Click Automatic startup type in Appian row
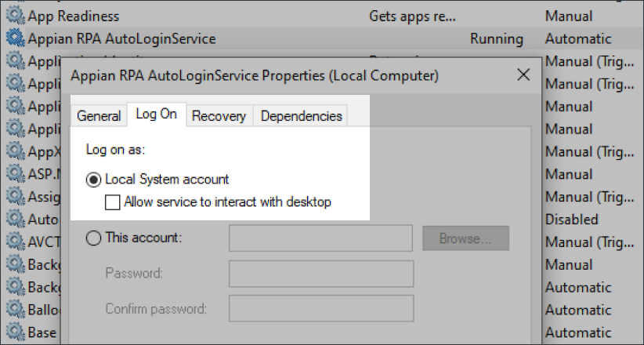Image resolution: width=644 pixels, height=345 pixels. click(x=578, y=38)
